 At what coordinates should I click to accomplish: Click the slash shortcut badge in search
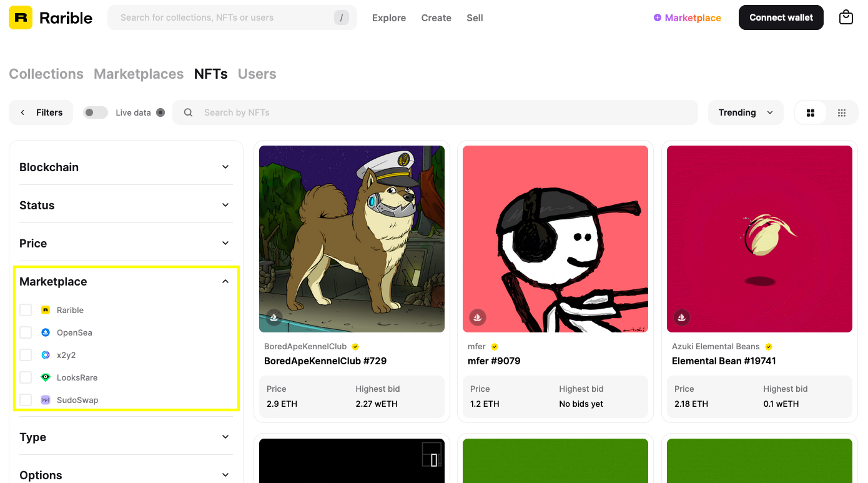[x=341, y=17]
